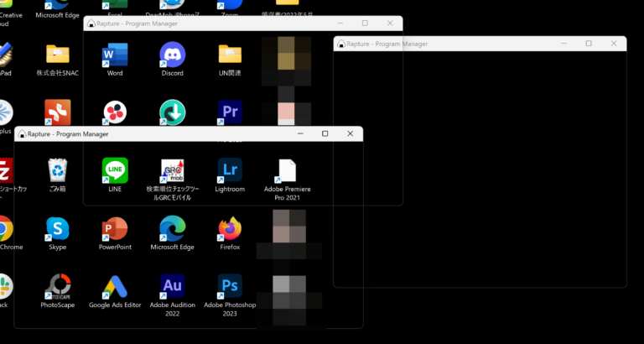This screenshot has width=644, height=344.
Task: Maximize the Rapture window above LINE icon
Action: pos(325,133)
